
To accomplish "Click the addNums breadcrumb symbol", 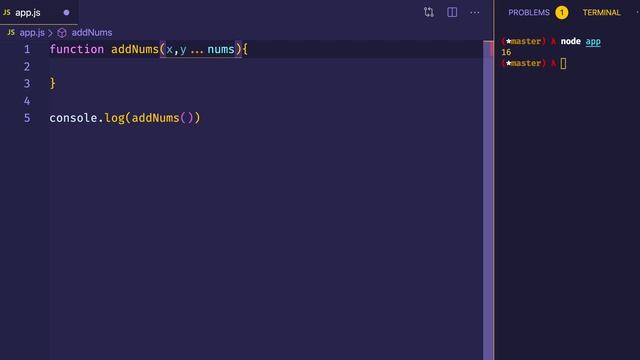I will 92,33.
